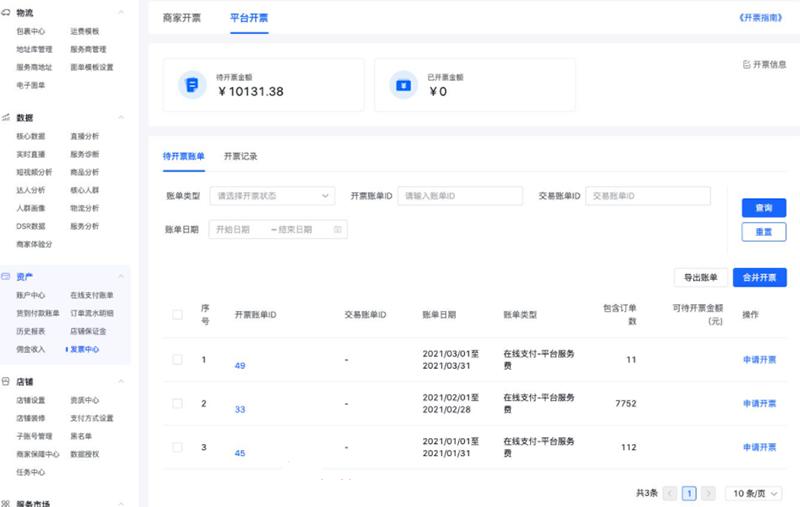Click the 物流 section icon in sidebar
The height and width of the screenshot is (507, 800).
pyautogui.click(x=6, y=12)
